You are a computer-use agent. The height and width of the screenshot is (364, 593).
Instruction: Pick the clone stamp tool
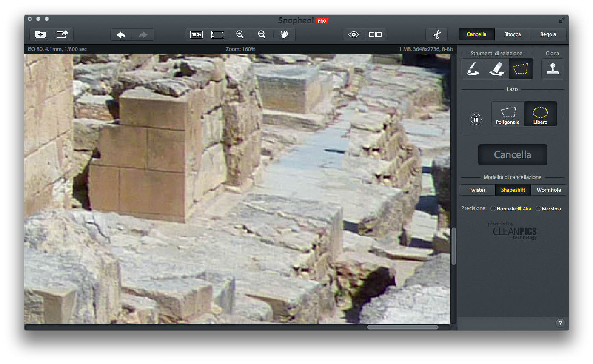tap(553, 68)
